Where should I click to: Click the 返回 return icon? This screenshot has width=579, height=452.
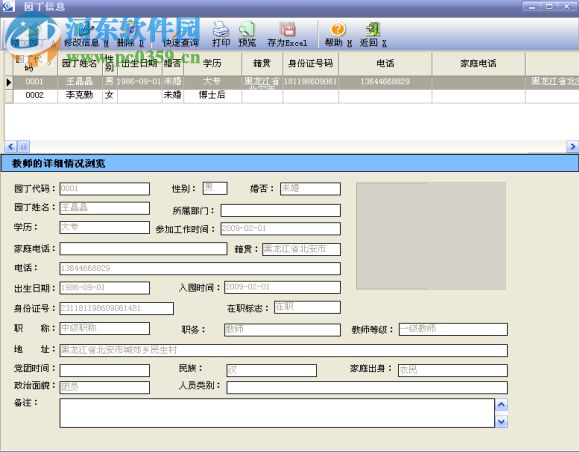(x=373, y=34)
